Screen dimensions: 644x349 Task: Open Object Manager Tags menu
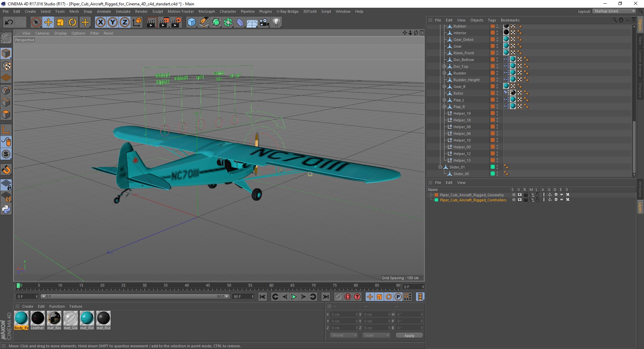(492, 20)
